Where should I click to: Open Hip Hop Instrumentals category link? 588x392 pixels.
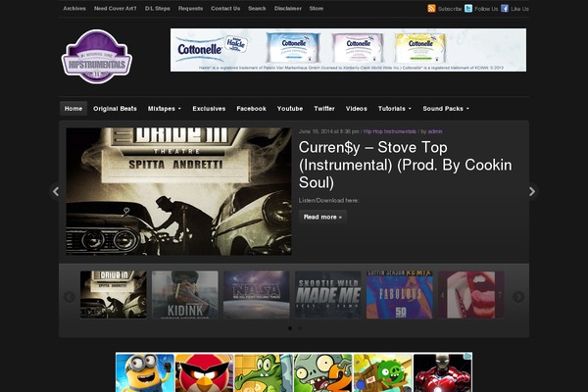tap(390, 131)
